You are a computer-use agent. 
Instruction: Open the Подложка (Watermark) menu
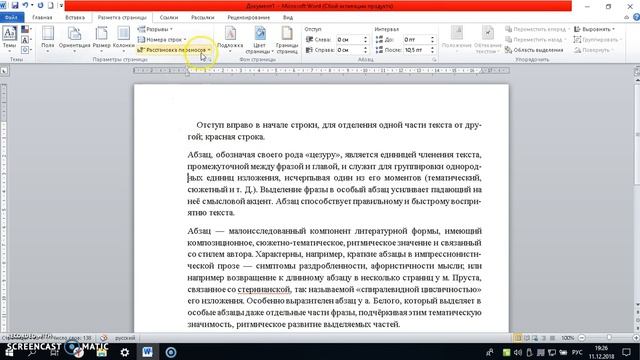click(x=230, y=39)
